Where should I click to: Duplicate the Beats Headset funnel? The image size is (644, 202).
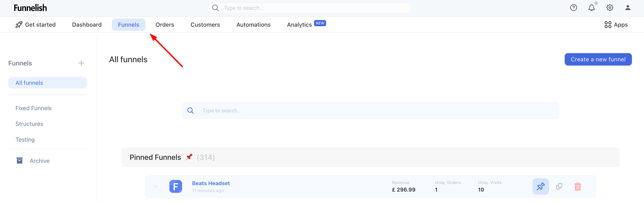pyautogui.click(x=559, y=186)
